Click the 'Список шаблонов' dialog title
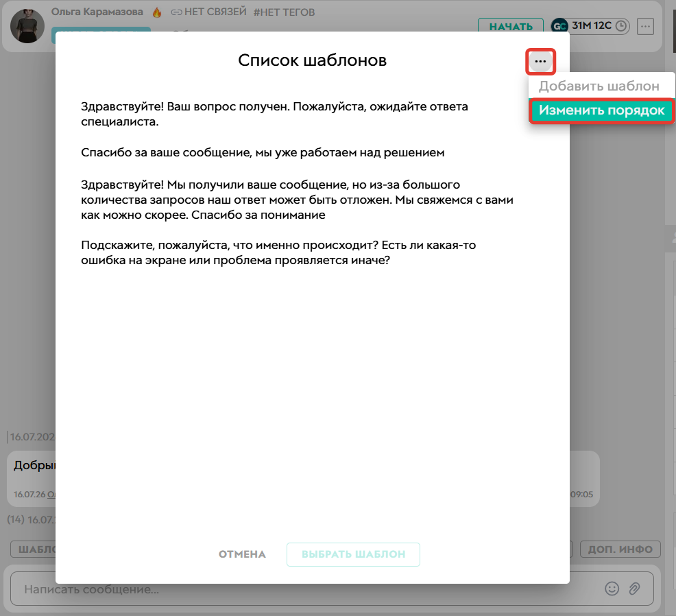Screen dimensions: 676x616 [x=312, y=60]
